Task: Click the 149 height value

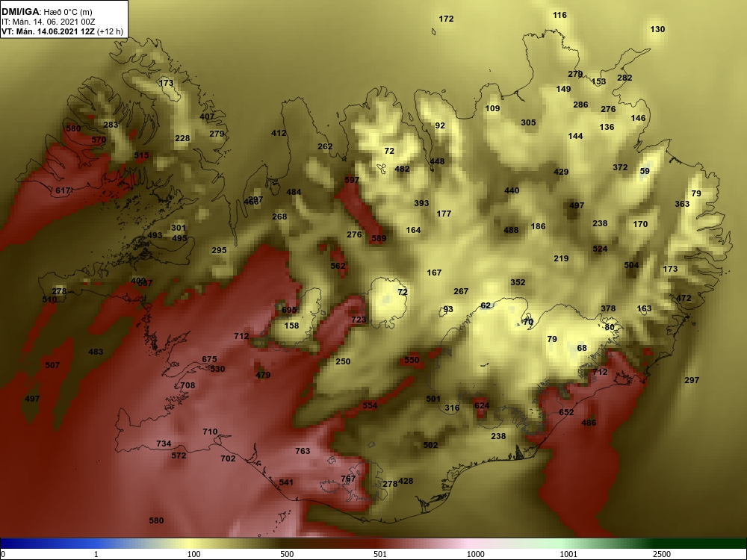Action: pos(563,89)
